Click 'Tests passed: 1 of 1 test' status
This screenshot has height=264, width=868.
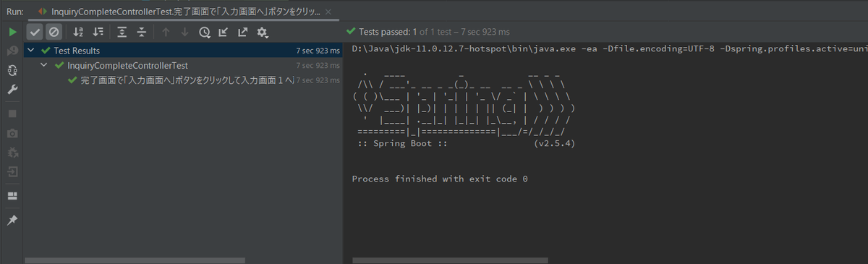point(434,32)
